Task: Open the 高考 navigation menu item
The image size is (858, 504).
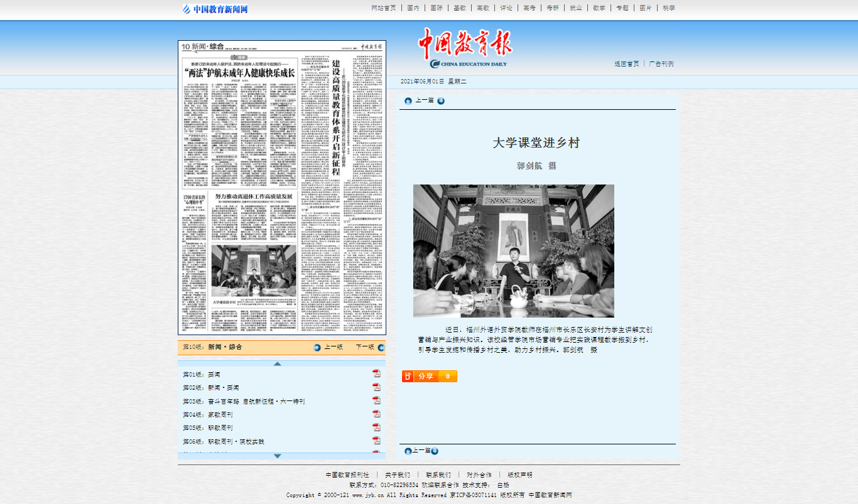Action: point(529,8)
